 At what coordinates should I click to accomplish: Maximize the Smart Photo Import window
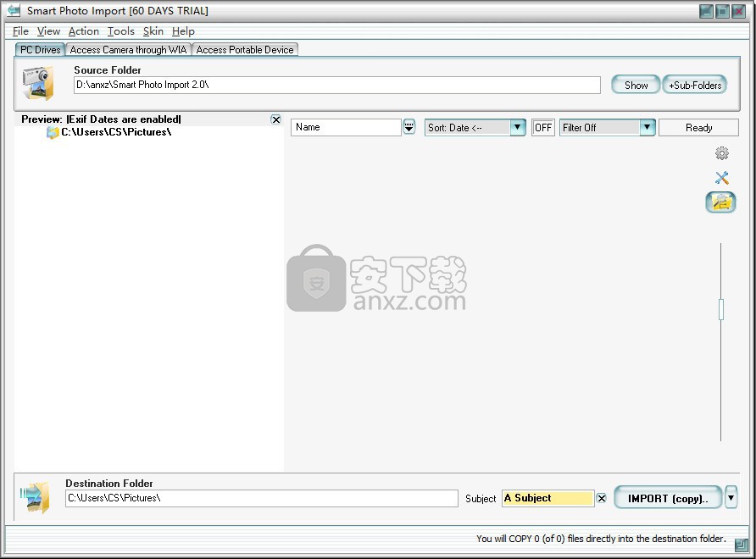coord(722,11)
